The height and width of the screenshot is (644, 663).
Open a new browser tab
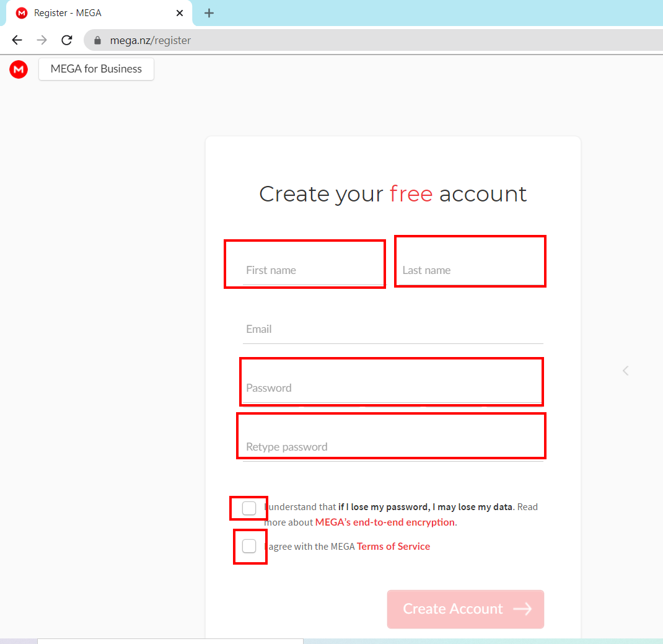click(209, 13)
